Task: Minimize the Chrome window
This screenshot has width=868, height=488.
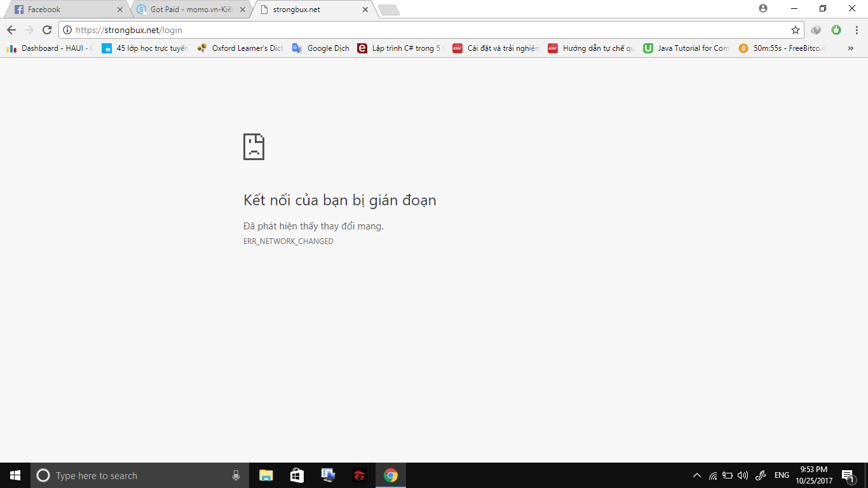Action: tap(794, 8)
